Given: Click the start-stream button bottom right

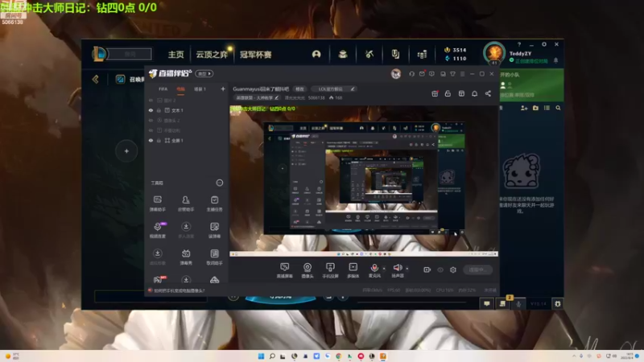Looking at the screenshot, I should [477, 269].
